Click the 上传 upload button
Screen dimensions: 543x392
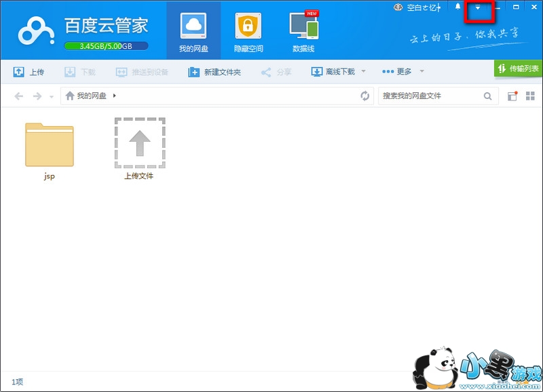pos(29,72)
